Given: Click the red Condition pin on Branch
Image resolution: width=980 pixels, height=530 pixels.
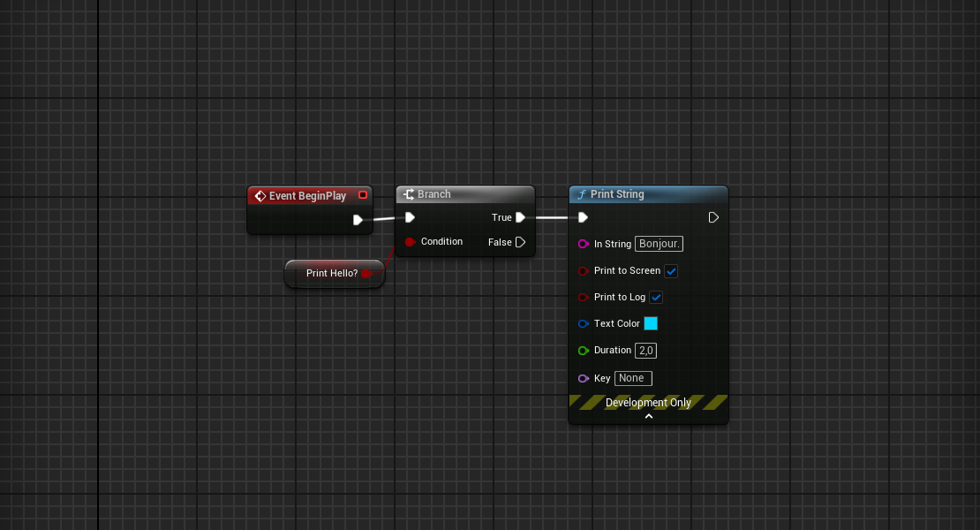Looking at the screenshot, I should click(410, 242).
